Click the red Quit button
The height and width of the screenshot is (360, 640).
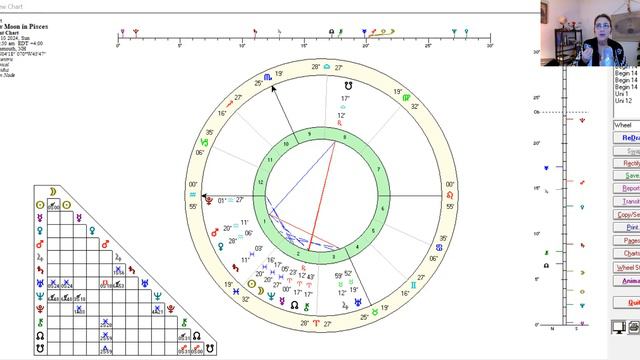pos(627,302)
